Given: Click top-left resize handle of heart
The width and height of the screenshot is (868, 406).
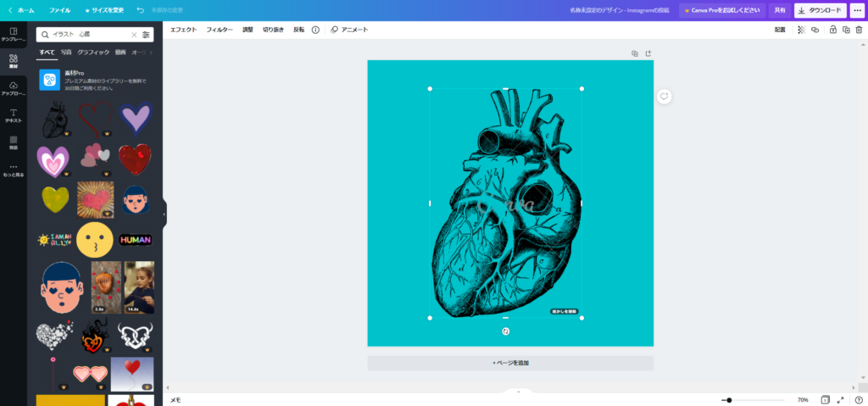Looking at the screenshot, I should click(x=430, y=89).
